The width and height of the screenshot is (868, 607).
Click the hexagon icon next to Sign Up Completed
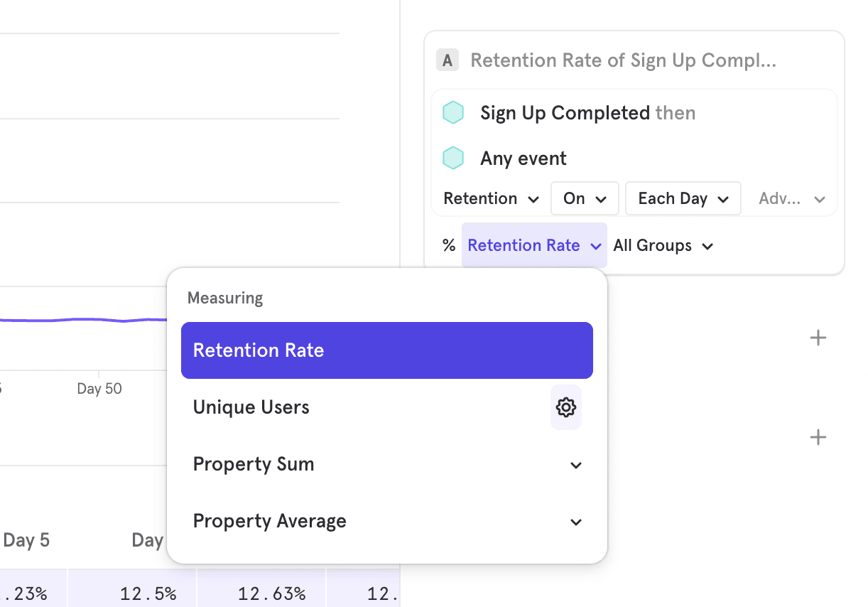point(453,113)
